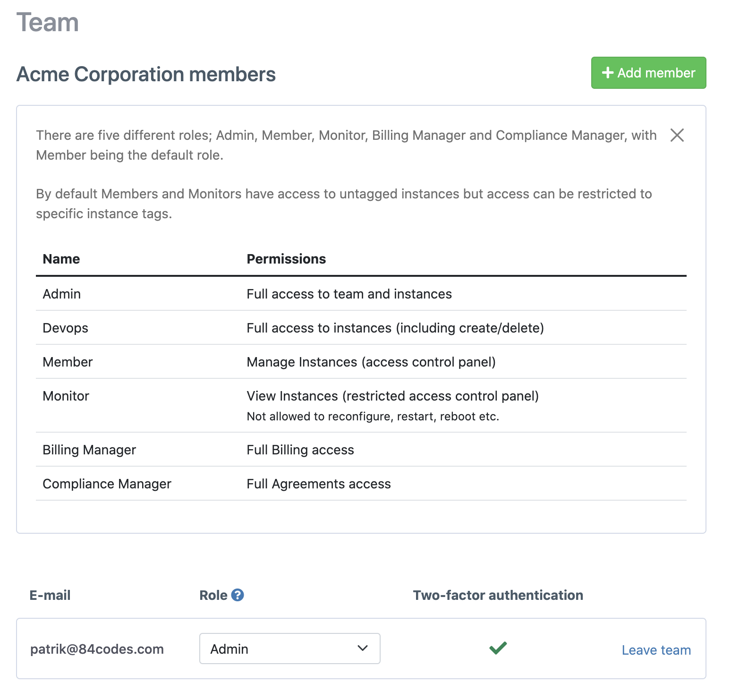The width and height of the screenshot is (731, 700).
Task: Click the Devops role name
Action: (65, 328)
